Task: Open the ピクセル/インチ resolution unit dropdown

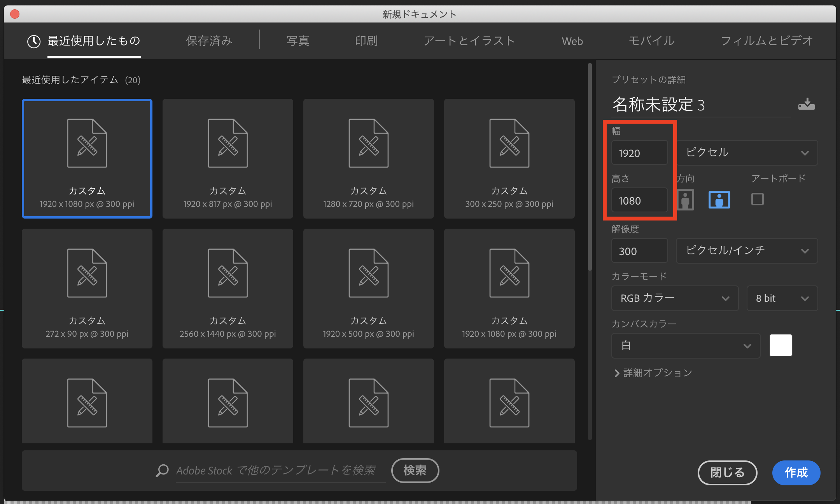Action: pos(747,250)
